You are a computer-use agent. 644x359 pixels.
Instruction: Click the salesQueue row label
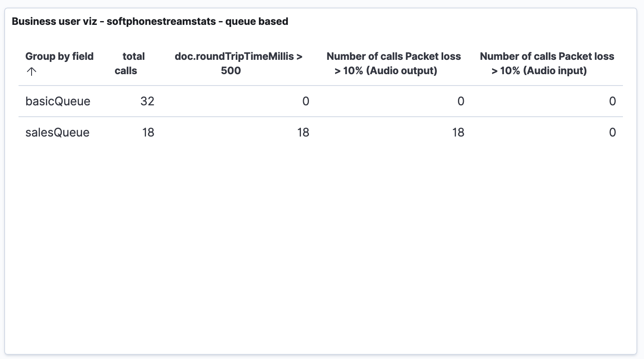click(57, 132)
